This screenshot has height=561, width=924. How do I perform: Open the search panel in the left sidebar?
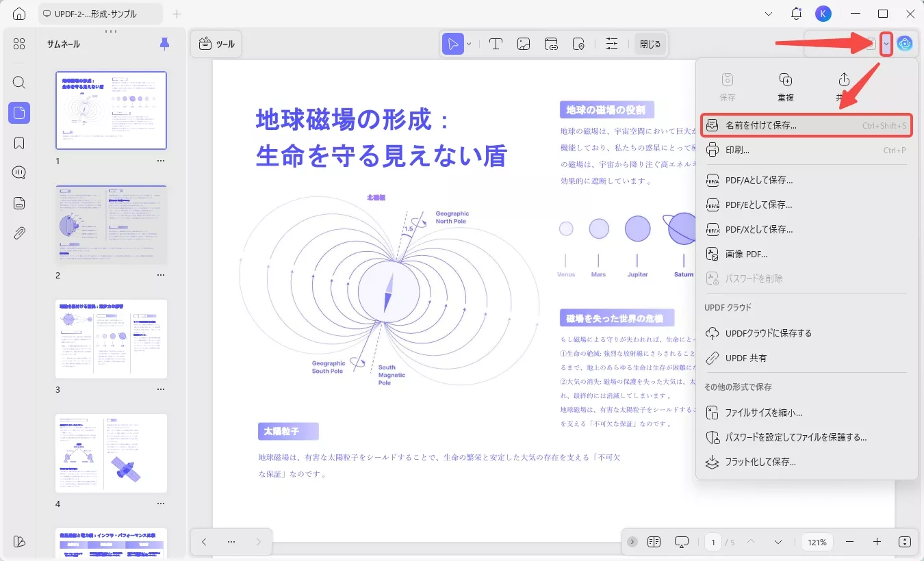point(18,83)
